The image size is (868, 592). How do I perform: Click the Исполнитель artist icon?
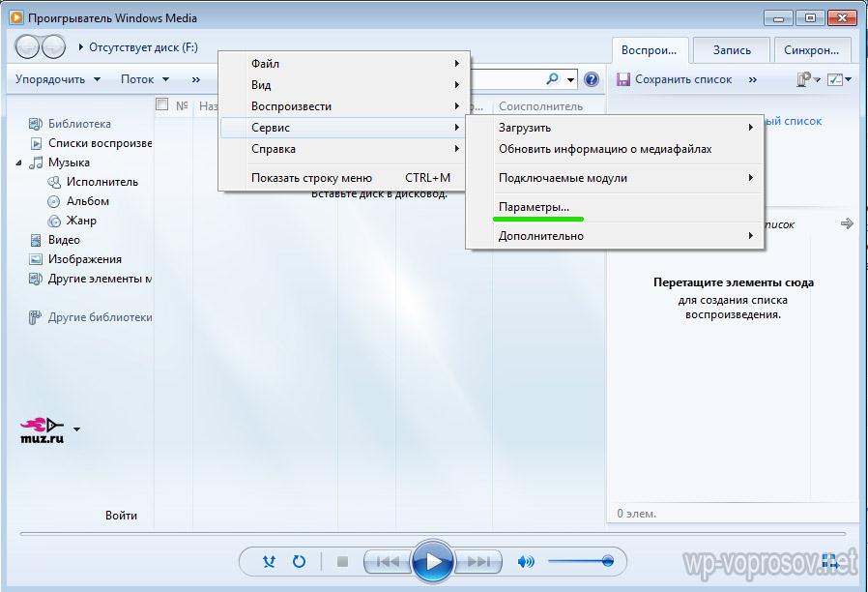(54, 182)
